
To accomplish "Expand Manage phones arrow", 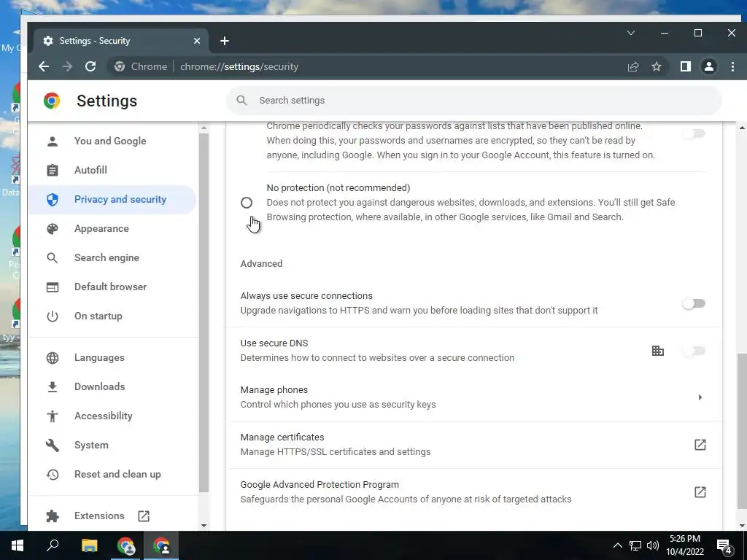I will coord(700,397).
